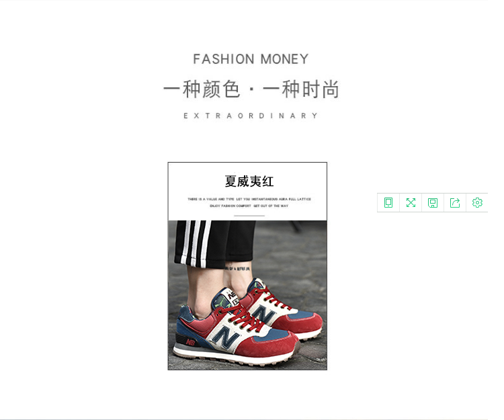
Task: Click the fullscreen expand arrows icon
Action: tap(411, 203)
